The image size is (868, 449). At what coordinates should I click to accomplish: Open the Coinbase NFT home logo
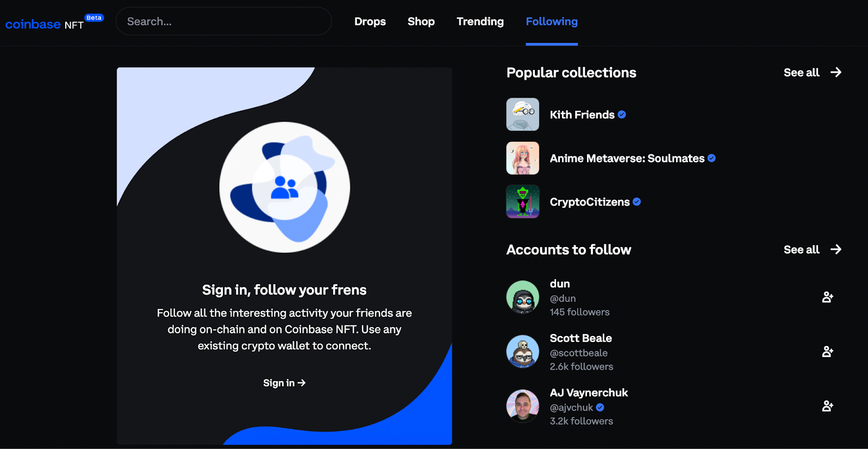(44, 24)
